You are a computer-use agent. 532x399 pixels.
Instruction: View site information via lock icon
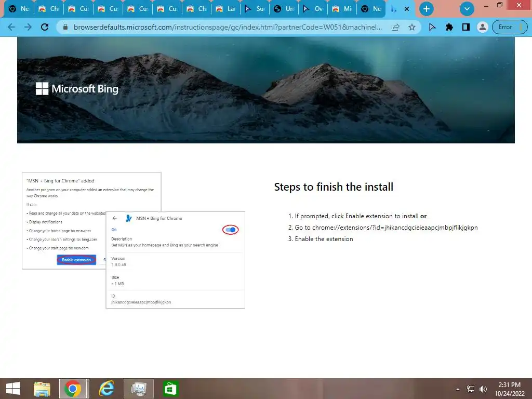click(x=65, y=27)
